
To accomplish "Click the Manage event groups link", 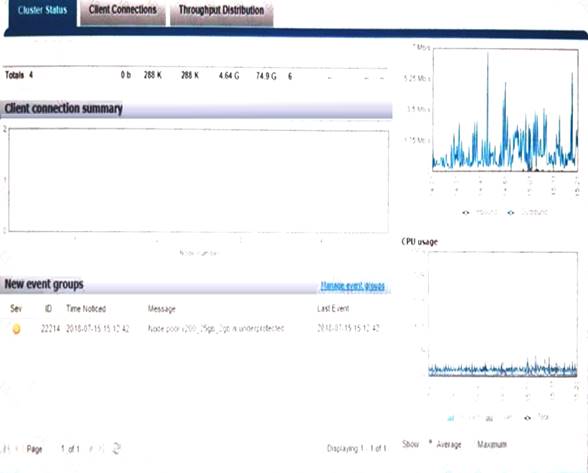I will point(352,286).
